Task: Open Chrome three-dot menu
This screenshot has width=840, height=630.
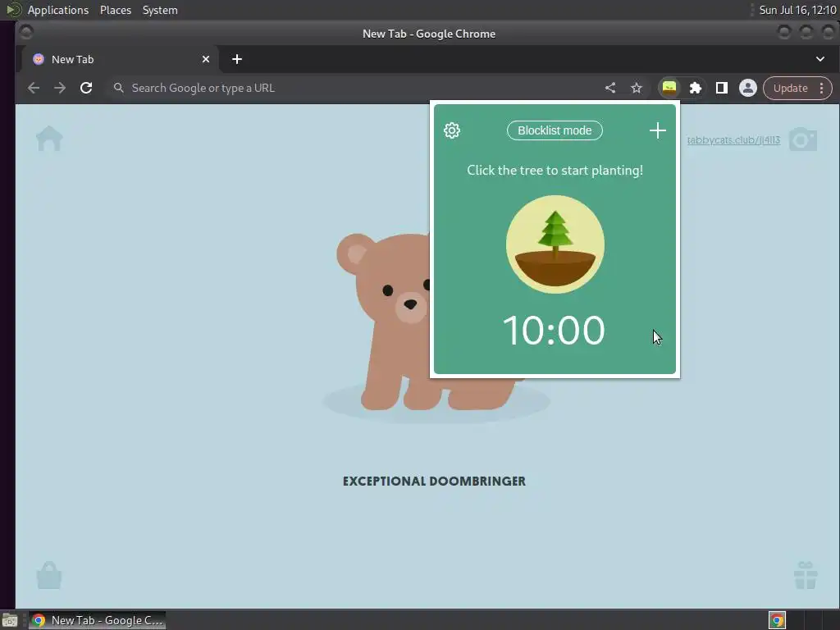Action: [x=822, y=88]
